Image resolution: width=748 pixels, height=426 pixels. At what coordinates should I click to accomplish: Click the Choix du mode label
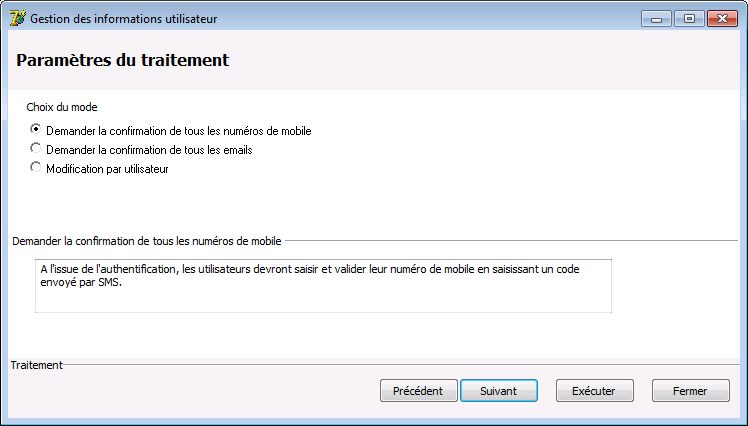coord(62,107)
